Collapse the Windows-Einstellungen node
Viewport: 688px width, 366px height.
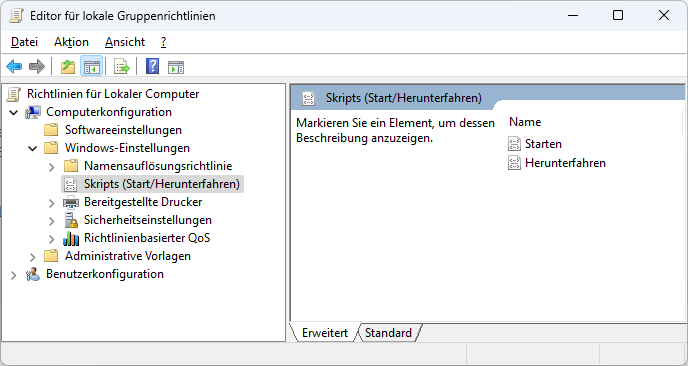[x=32, y=149]
